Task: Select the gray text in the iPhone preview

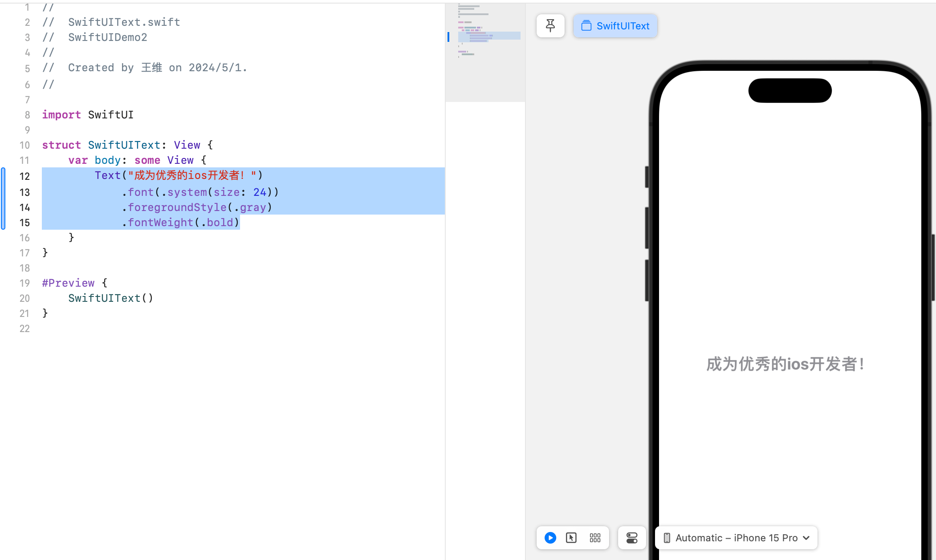Action: pyautogui.click(x=785, y=364)
